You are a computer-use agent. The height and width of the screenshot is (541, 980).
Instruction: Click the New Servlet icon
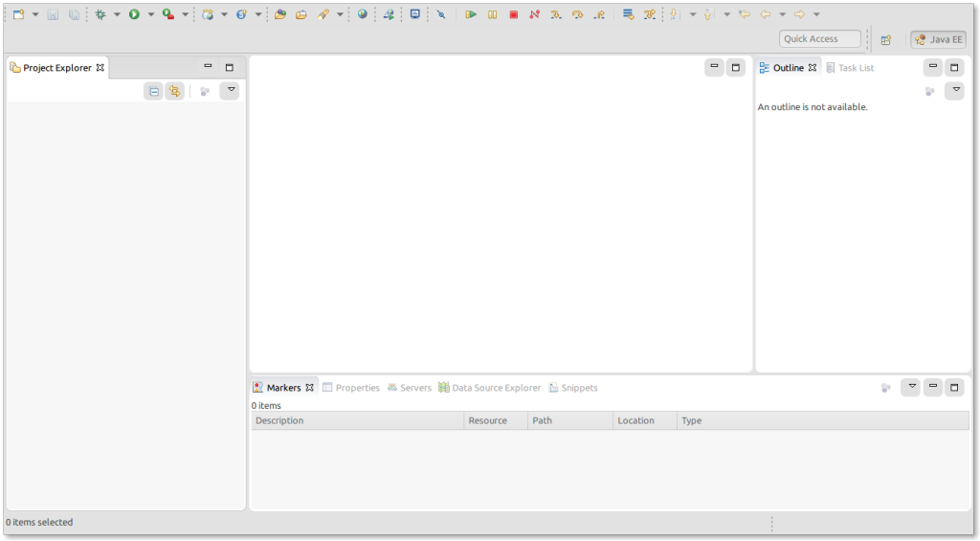click(241, 14)
